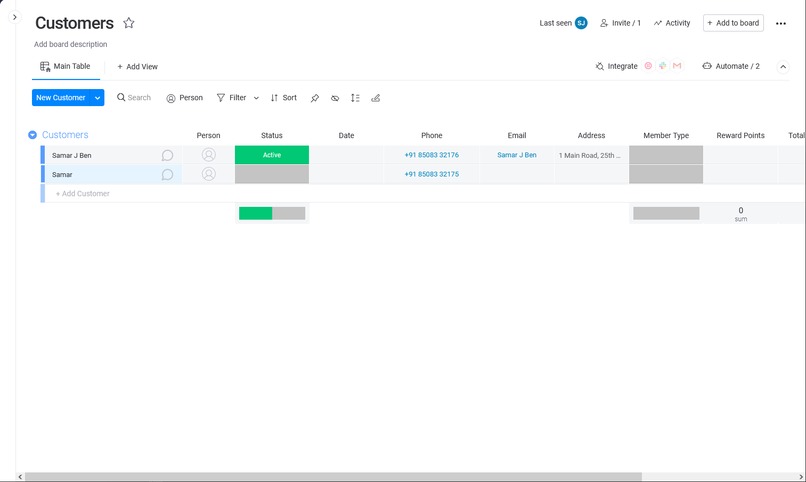The height and width of the screenshot is (482, 806).
Task: Click the Customers group title
Action: pyautogui.click(x=65, y=135)
